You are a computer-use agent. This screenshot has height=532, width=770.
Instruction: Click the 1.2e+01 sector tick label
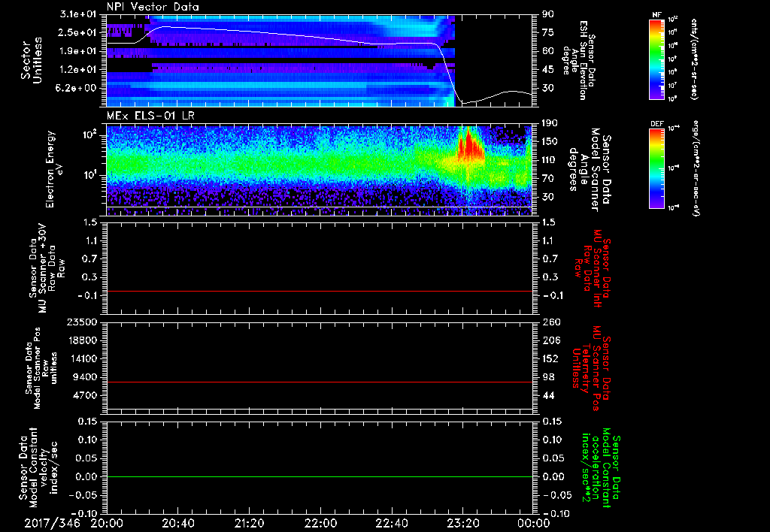click(x=77, y=70)
